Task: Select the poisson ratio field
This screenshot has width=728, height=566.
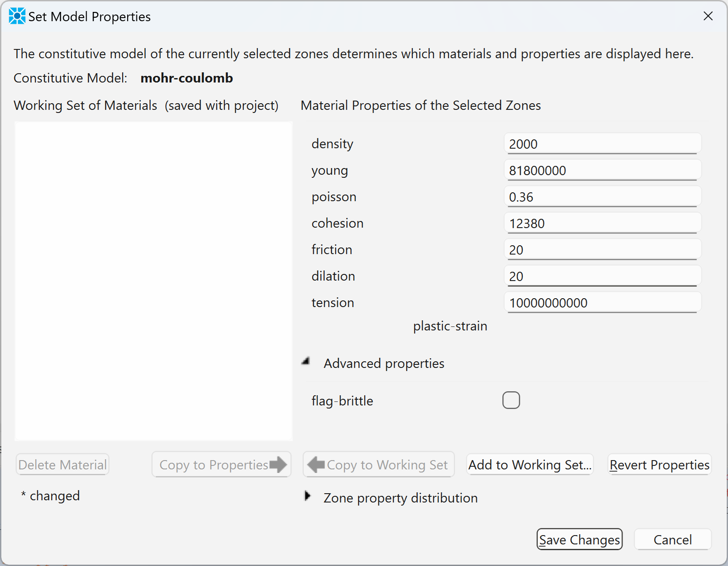Action: [x=602, y=197]
